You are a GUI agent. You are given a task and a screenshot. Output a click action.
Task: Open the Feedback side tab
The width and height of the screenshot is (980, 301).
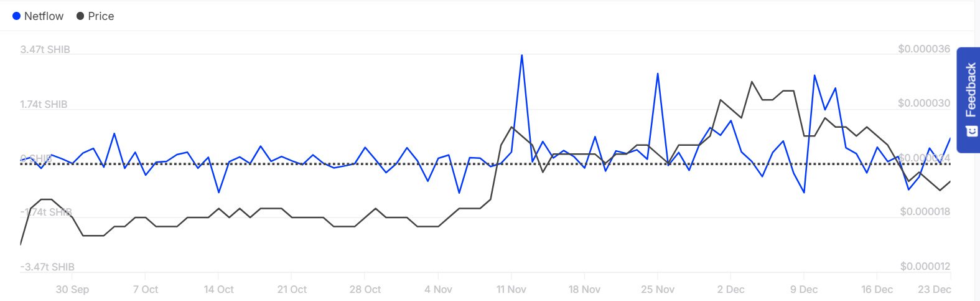(969, 100)
